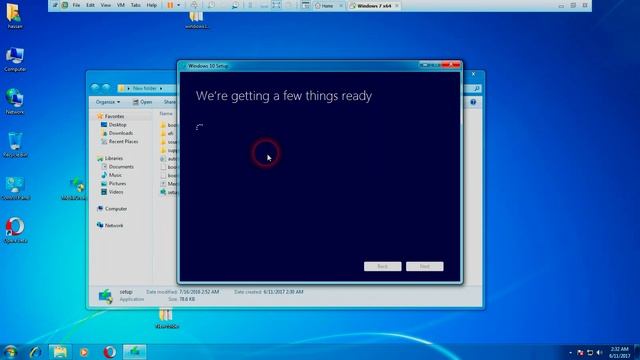640x360 pixels.
Task: Select the desktop folder below the Explorer window
Action: (166, 318)
